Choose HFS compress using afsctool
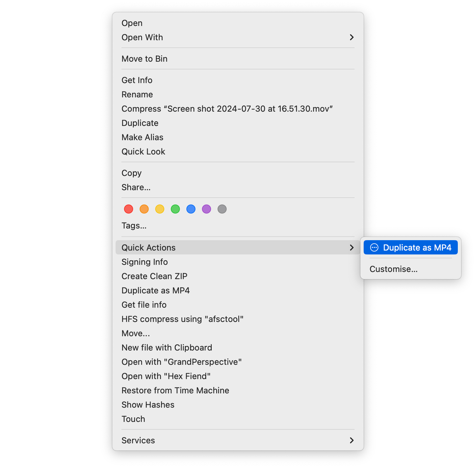This screenshot has height=468, width=476. [182, 319]
